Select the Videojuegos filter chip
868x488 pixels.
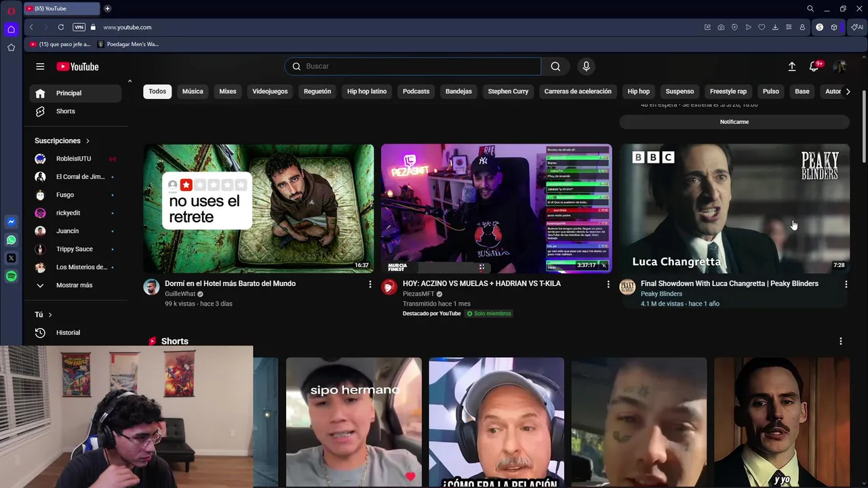tap(270, 91)
